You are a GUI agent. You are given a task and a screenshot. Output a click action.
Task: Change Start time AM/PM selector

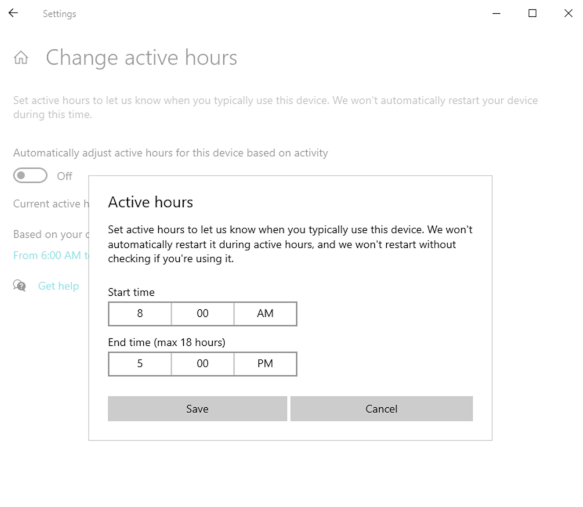(x=265, y=314)
